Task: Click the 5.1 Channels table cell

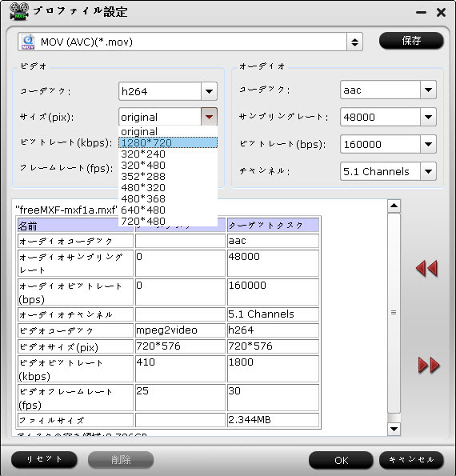Action: point(273,314)
